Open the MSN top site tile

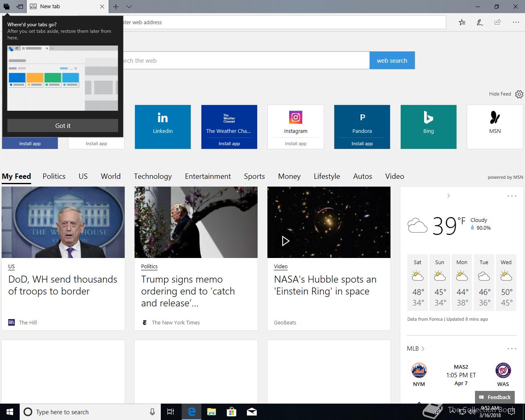[x=495, y=127]
